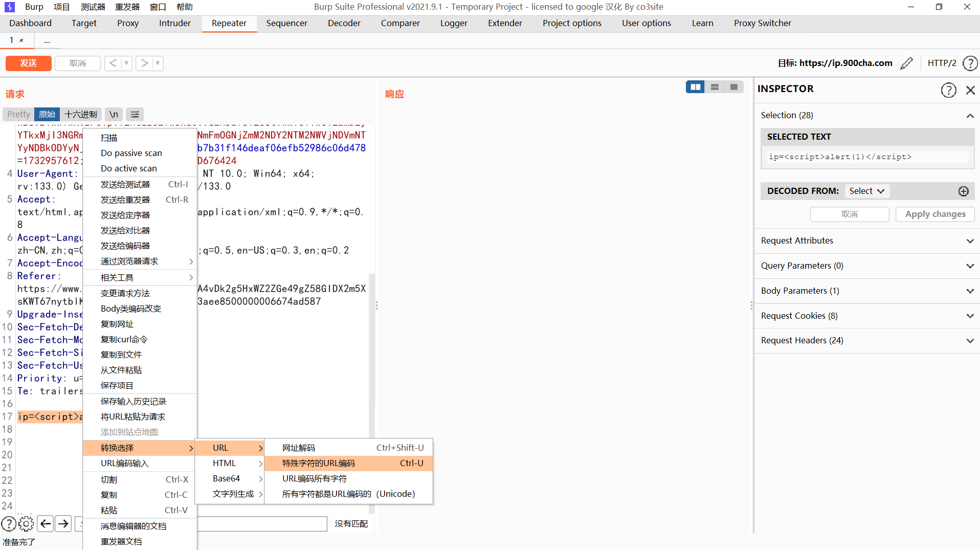This screenshot has height=550, width=980.
Task: Click 变更请求方法 in context menu
Action: click(140, 293)
